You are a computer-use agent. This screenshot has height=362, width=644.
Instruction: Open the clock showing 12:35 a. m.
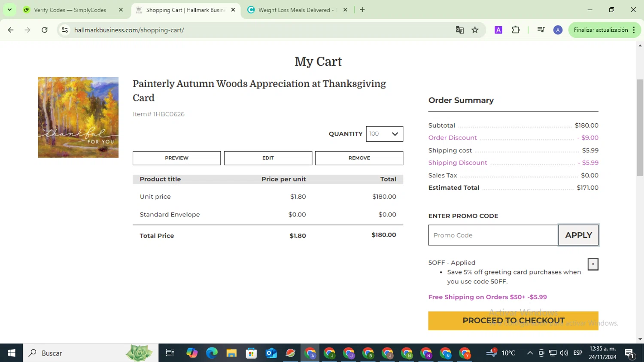click(603, 353)
